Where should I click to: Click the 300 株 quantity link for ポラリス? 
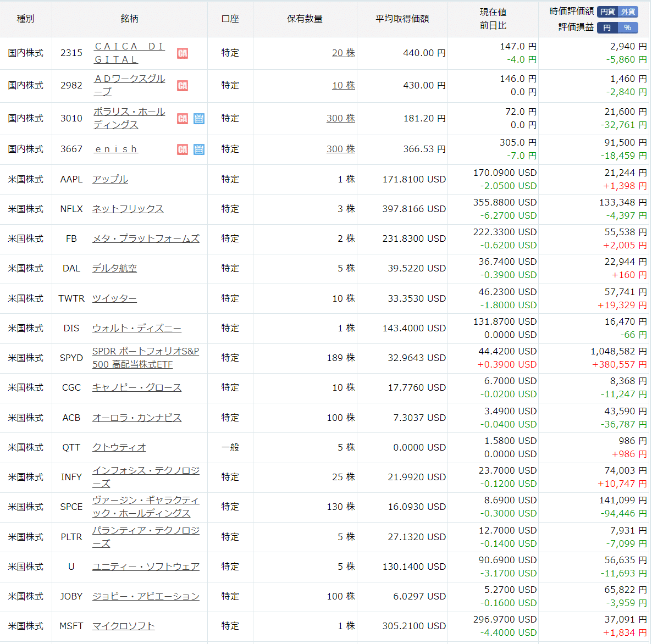click(340, 118)
